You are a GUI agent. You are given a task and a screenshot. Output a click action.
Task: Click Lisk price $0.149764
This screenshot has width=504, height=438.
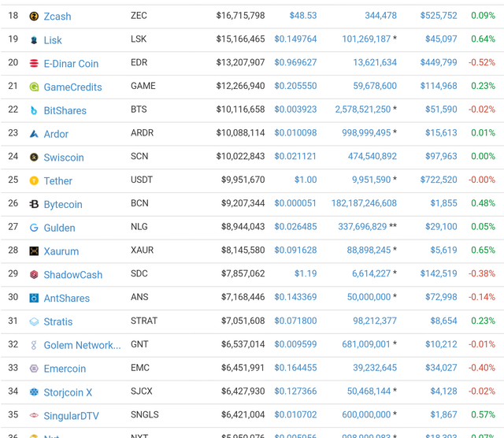pyautogui.click(x=295, y=39)
